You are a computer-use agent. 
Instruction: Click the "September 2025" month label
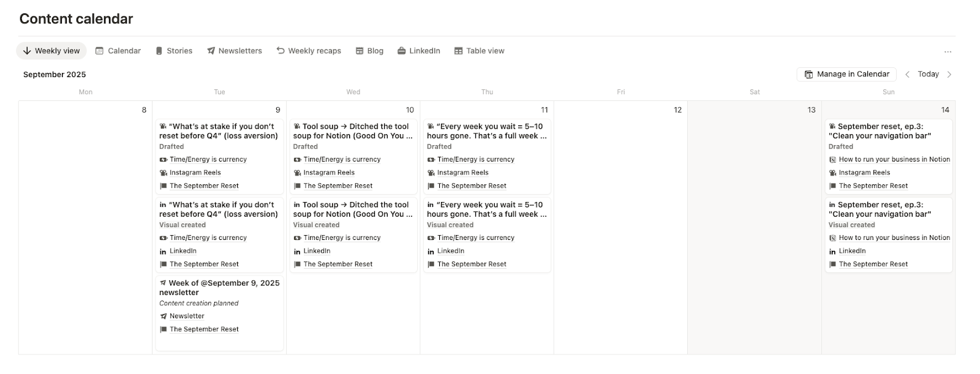click(x=55, y=75)
